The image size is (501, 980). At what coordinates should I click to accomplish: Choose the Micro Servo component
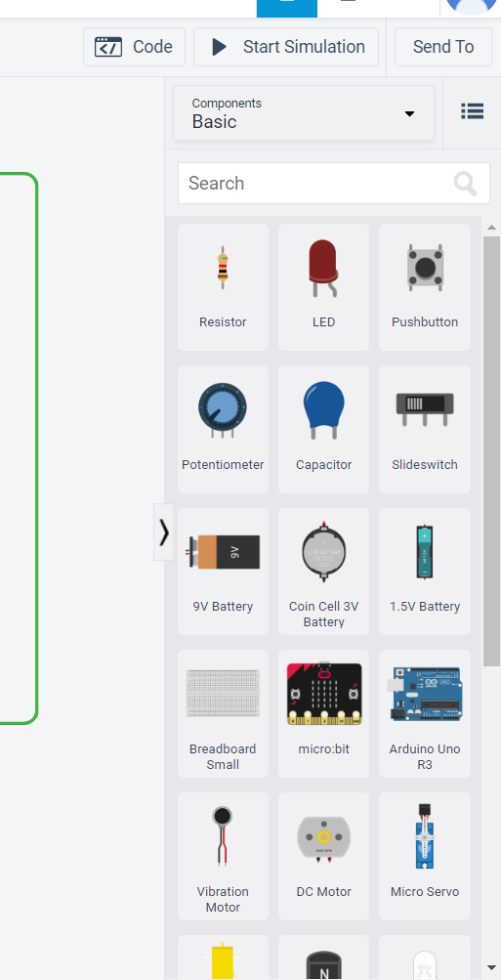point(425,856)
